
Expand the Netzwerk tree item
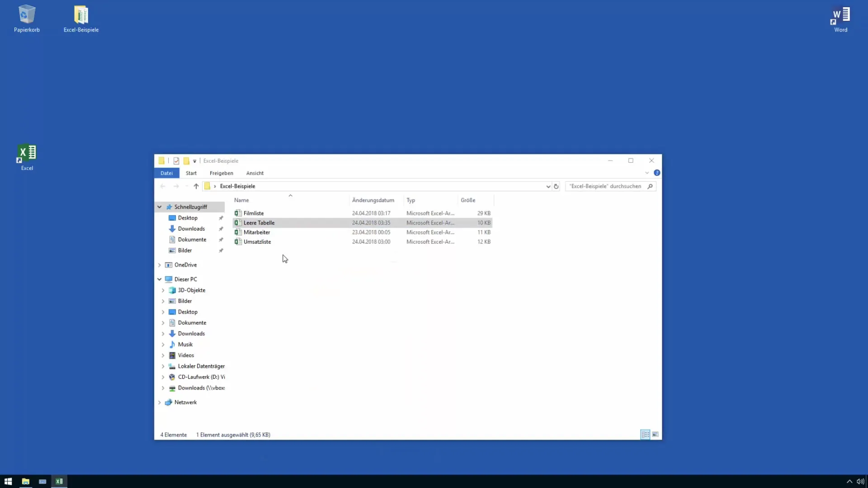pos(159,402)
